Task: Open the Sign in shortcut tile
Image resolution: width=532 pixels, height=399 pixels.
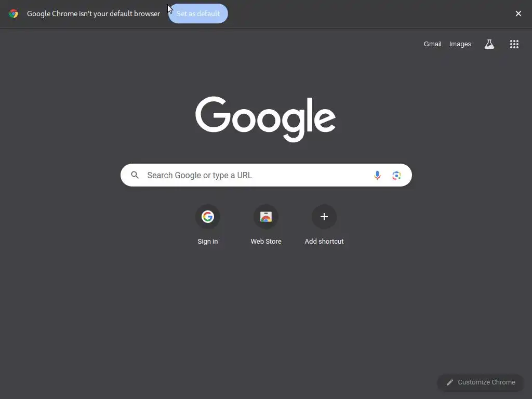Action: point(208,224)
